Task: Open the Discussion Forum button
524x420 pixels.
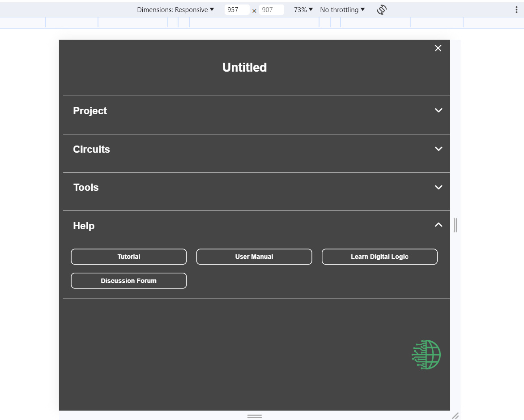Action: click(129, 281)
